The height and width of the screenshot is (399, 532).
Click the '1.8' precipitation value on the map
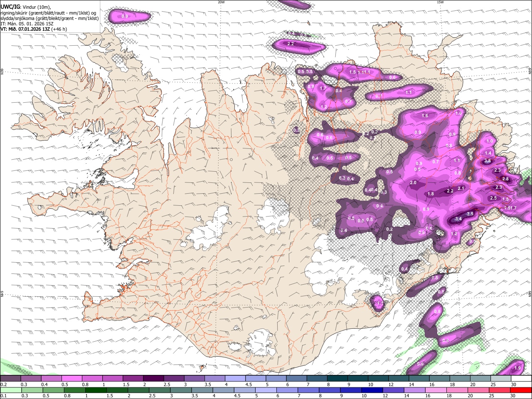coord(431,194)
